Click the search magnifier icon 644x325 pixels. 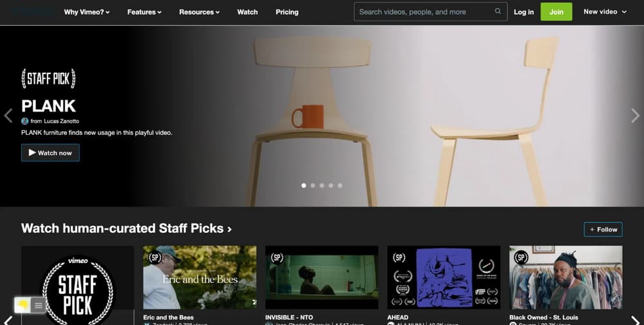click(498, 12)
